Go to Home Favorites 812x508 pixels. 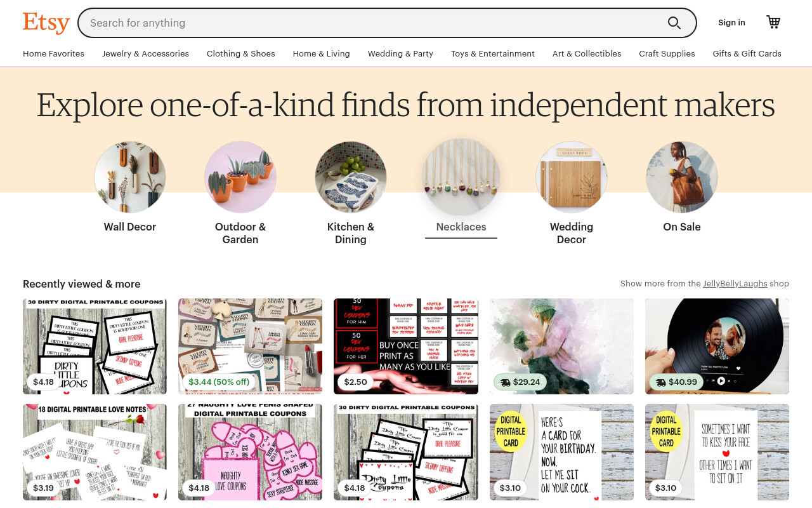[x=53, y=54]
